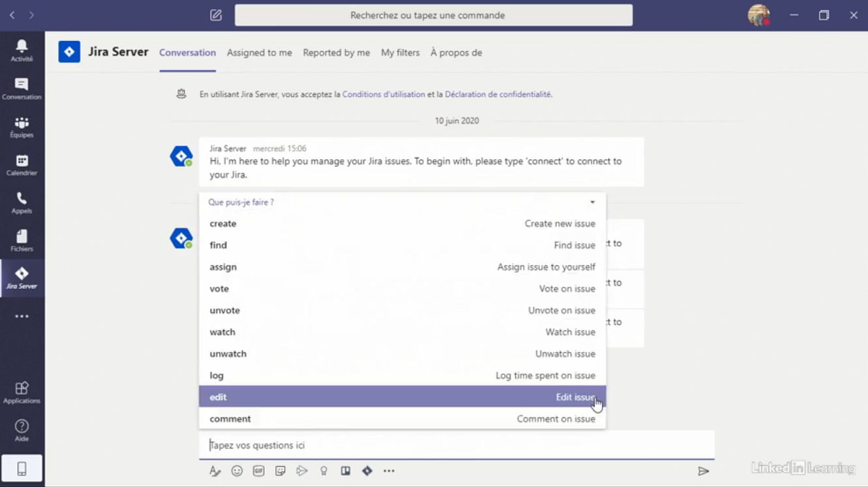Image resolution: width=868 pixels, height=487 pixels.
Task: Switch to the Assigned to me tab
Action: click(260, 53)
